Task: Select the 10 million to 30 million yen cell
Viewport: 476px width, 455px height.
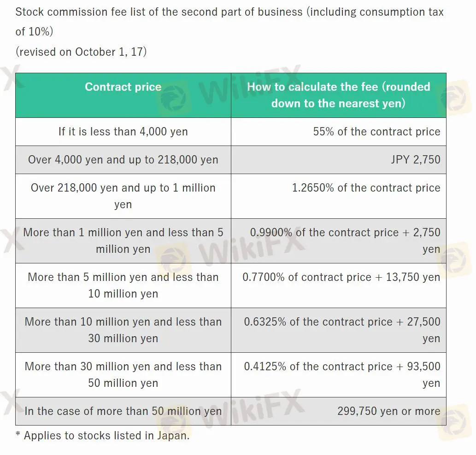Action: click(x=123, y=330)
